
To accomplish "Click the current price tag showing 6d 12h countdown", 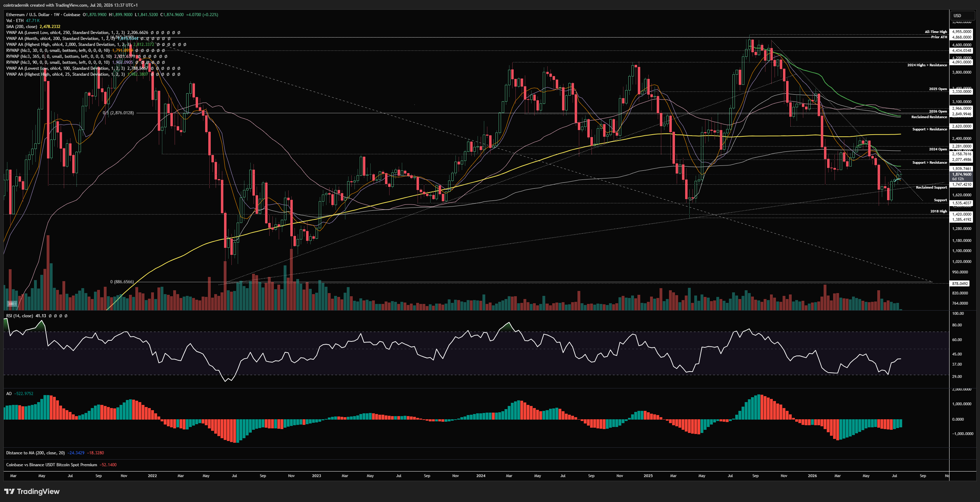I will 961,176.
